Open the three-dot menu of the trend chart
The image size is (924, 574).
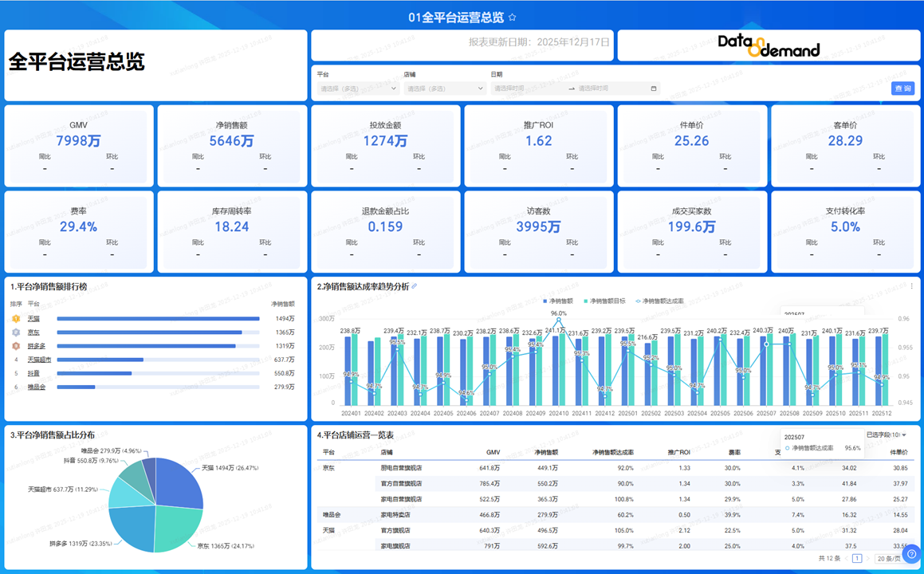912,286
